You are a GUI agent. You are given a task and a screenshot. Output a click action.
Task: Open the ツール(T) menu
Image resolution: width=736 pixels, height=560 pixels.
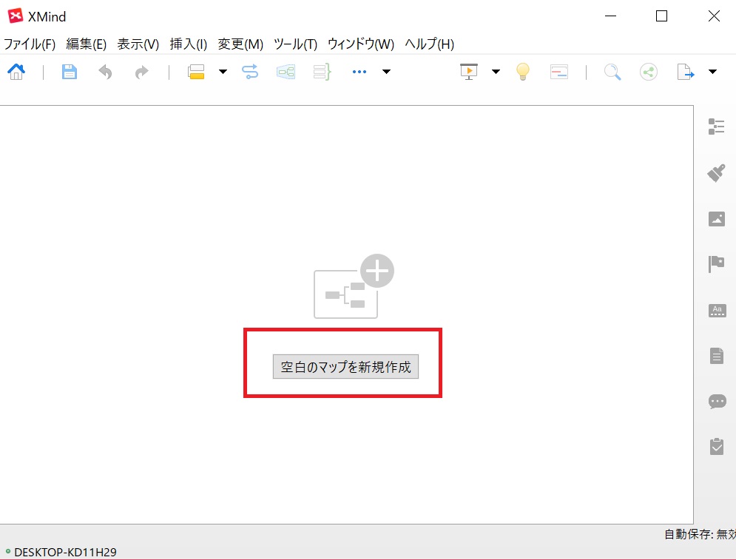(295, 44)
